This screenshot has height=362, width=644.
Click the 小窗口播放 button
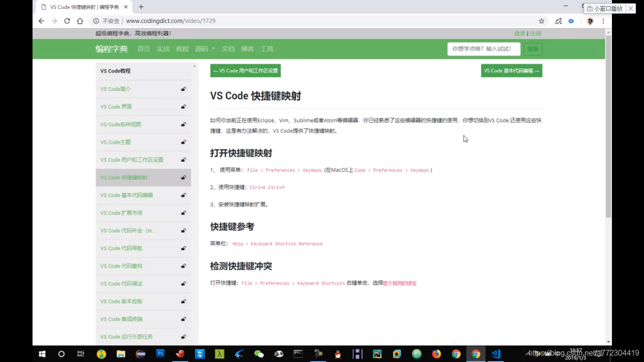tap(604, 8)
